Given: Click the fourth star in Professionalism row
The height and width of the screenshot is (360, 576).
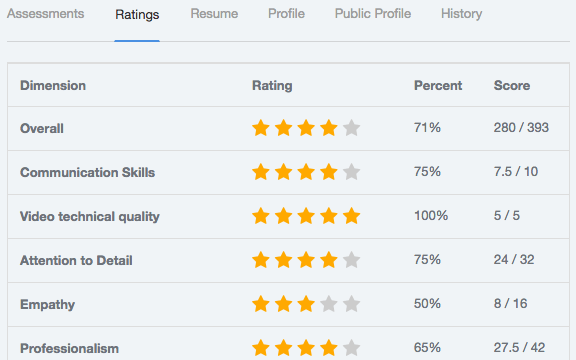Looking at the screenshot, I should point(329,348).
